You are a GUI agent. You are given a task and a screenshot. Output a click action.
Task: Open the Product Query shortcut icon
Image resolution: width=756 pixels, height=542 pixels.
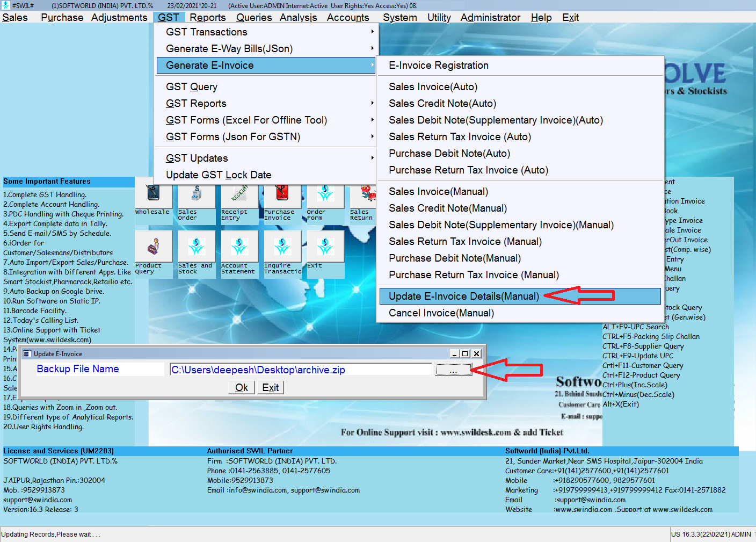click(x=154, y=247)
